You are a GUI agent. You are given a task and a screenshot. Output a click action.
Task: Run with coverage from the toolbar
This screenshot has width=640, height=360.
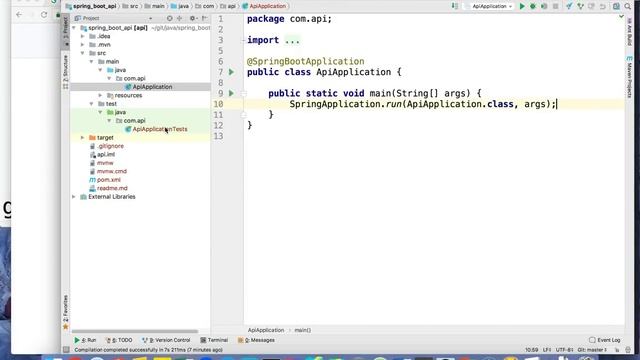coord(544,6)
